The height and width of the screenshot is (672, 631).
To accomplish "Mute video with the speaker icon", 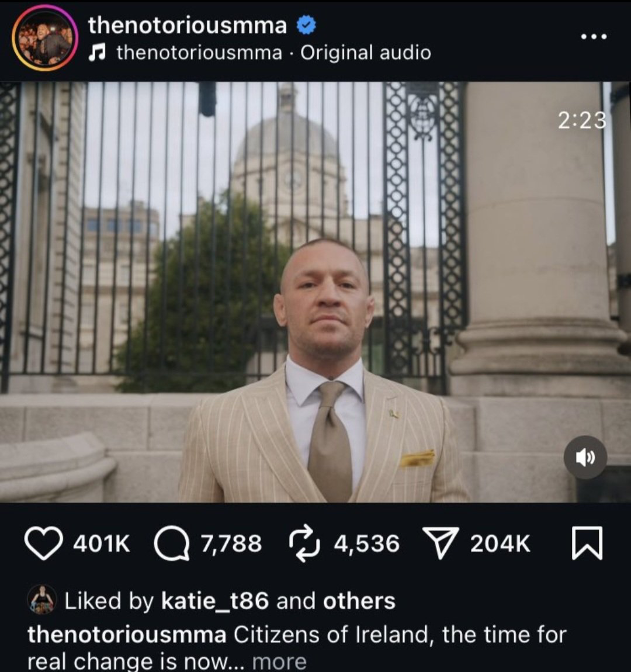I will click(x=585, y=458).
